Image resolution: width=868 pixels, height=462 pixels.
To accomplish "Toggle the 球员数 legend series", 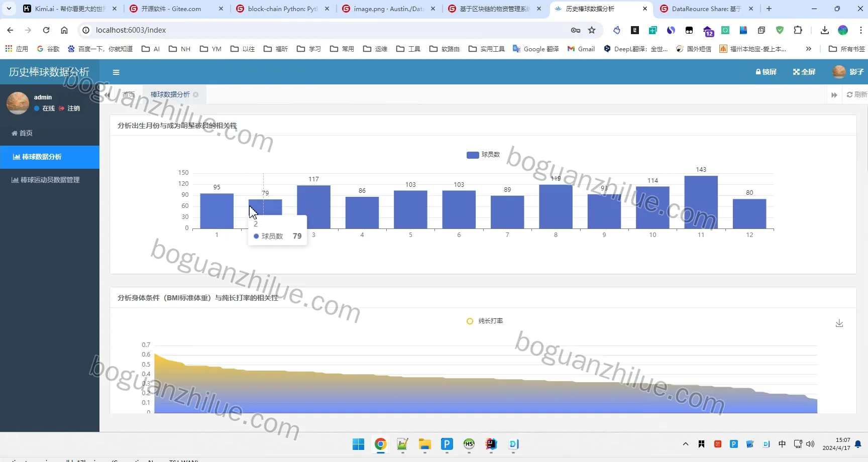I will [483, 155].
